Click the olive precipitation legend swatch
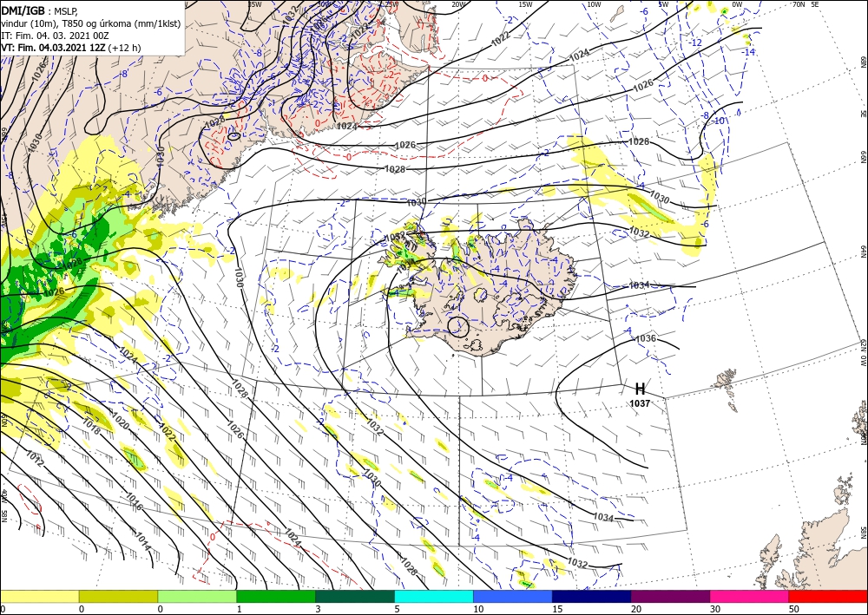868x615 pixels. (x=118, y=596)
